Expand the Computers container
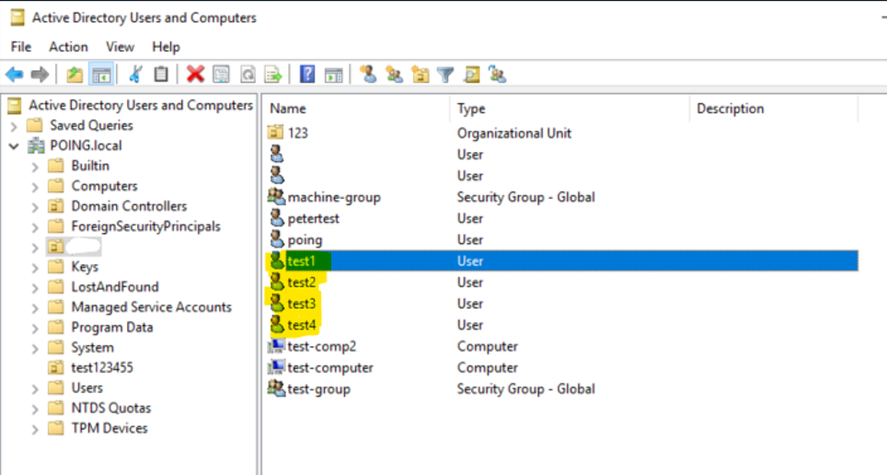Image resolution: width=887 pixels, height=475 pixels. point(35,187)
